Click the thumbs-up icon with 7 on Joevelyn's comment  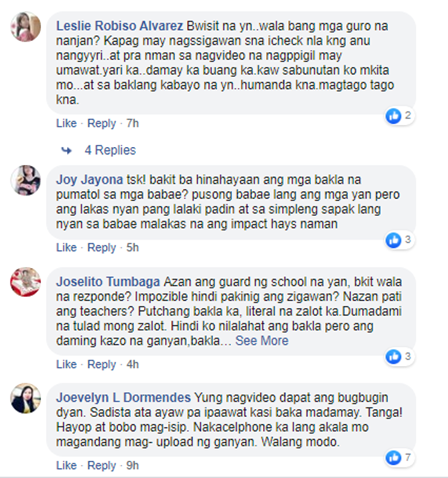coord(394,458)
